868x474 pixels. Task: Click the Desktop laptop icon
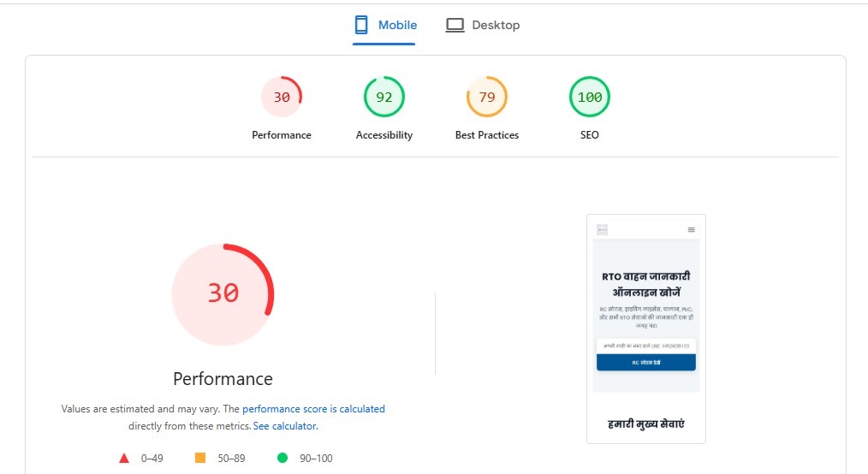455,26
